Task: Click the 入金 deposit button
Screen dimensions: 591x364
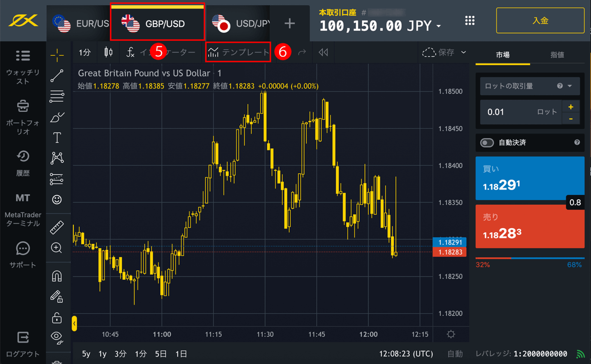Action: click(x=540, y=21)
